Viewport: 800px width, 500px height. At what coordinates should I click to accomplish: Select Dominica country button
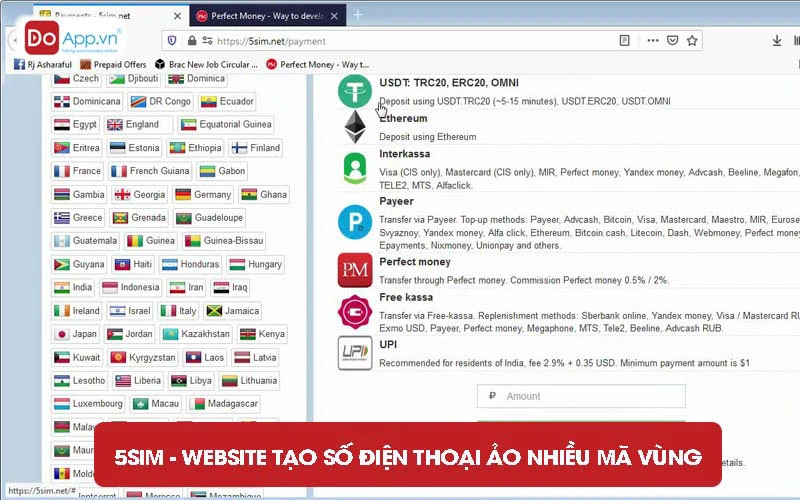(196, 78)
